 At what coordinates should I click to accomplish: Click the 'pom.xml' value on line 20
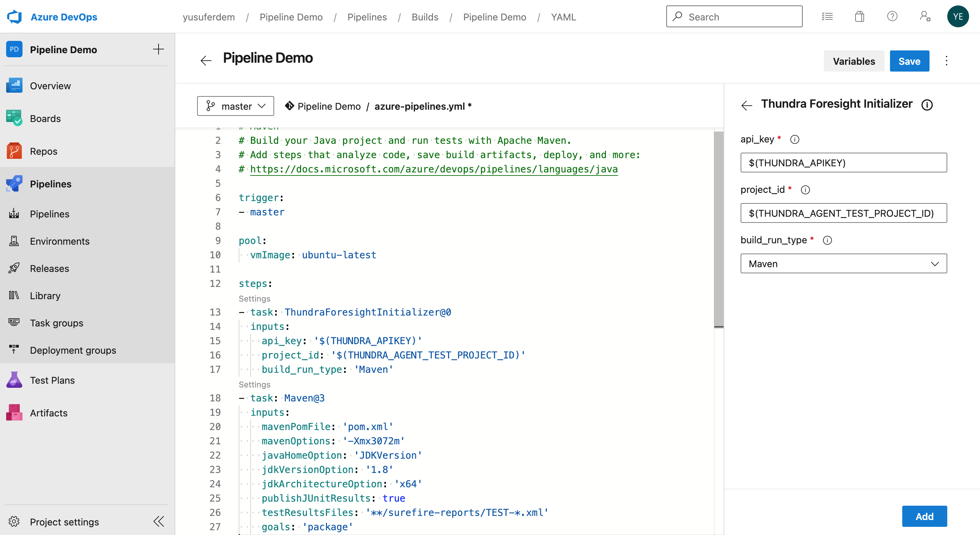point(368,427)
